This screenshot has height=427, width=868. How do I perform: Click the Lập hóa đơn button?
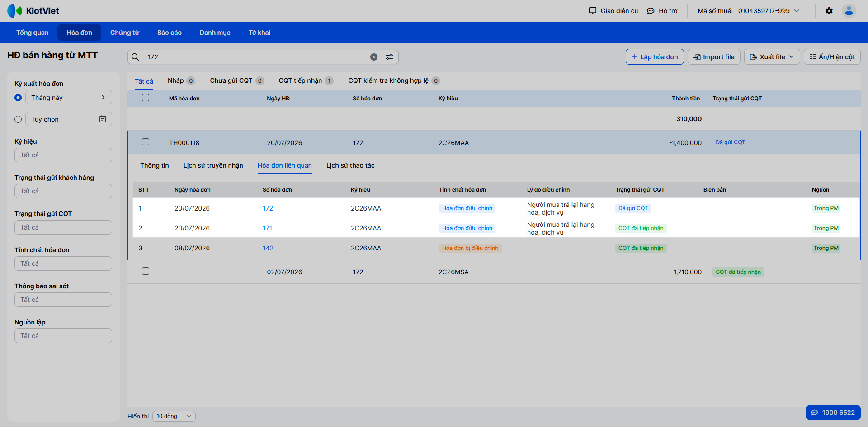(x=654, y=57)
